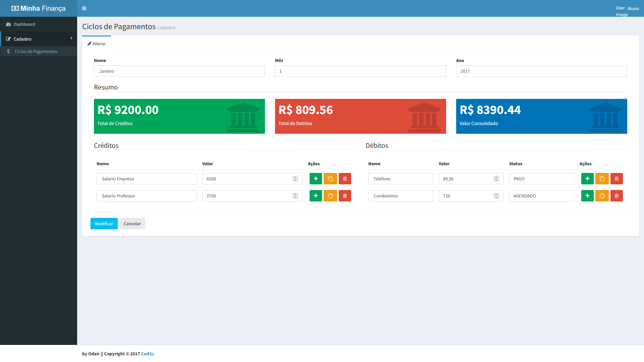Delete the Condominio debit row
This screenshot has height=362, width=644.
point(616,196)
